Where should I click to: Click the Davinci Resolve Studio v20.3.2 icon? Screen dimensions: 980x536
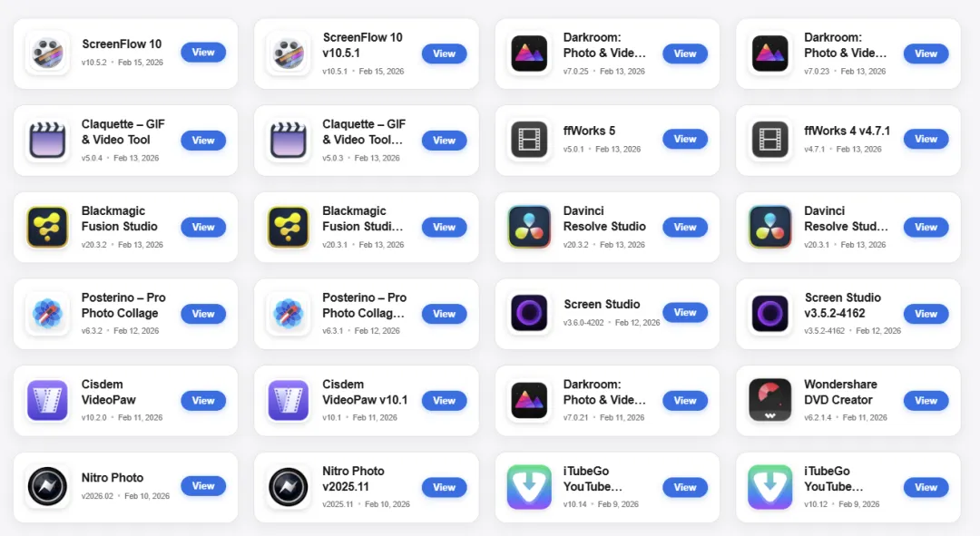(x=529, y=227)
